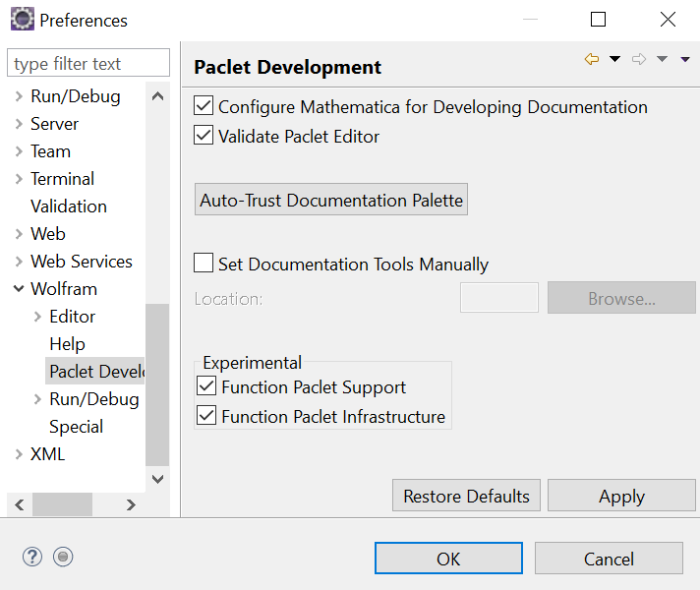Click the Apply button
The width and height of the screenshot is (700, 590).
point(621,496)
